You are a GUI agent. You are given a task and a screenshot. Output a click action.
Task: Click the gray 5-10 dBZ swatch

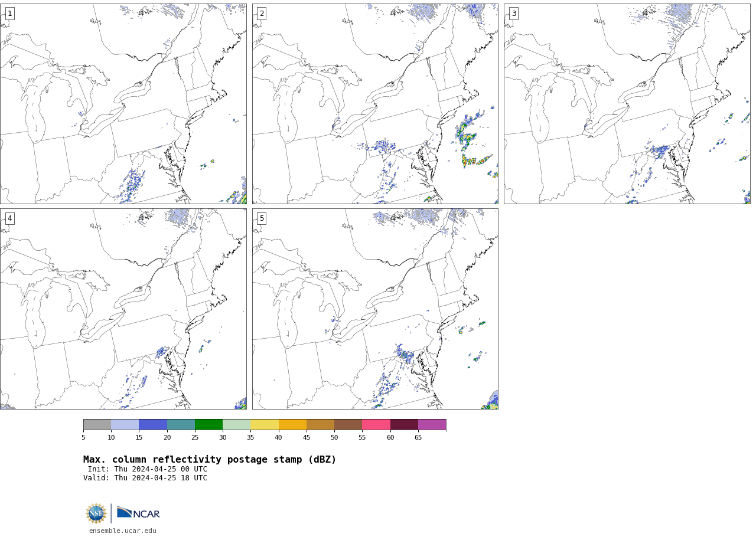click(97, 425)
